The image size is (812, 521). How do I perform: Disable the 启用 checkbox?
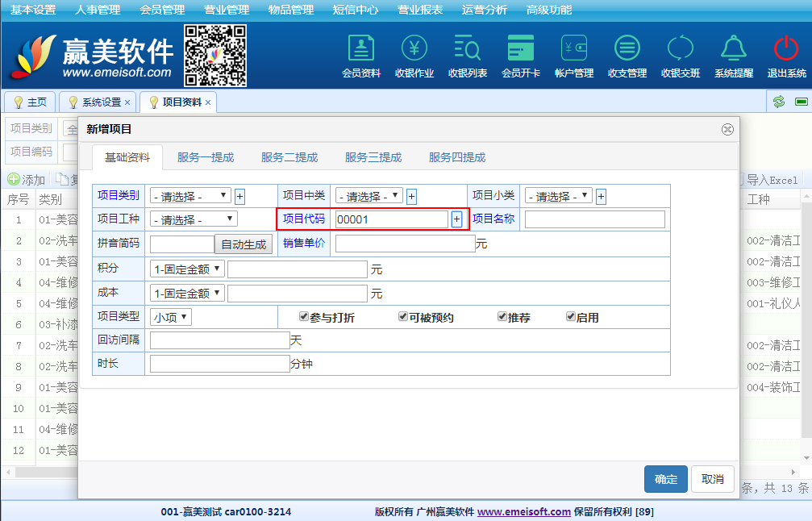coord(571,317)
